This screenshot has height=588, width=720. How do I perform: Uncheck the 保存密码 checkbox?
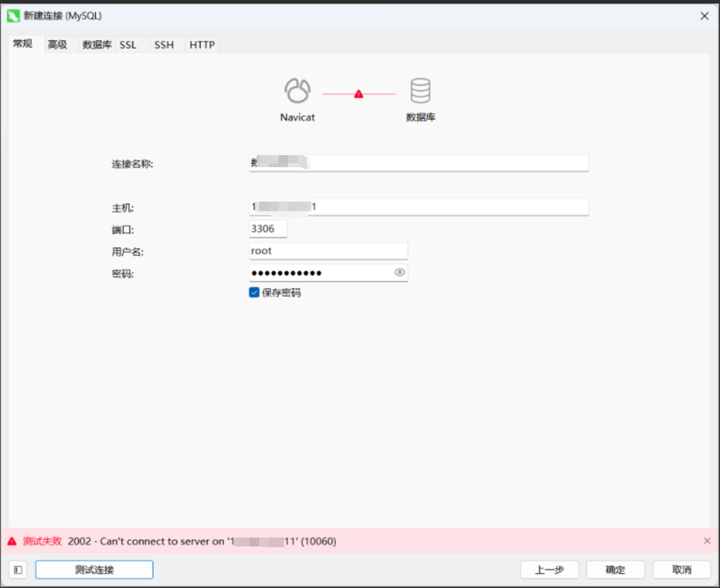254,292
